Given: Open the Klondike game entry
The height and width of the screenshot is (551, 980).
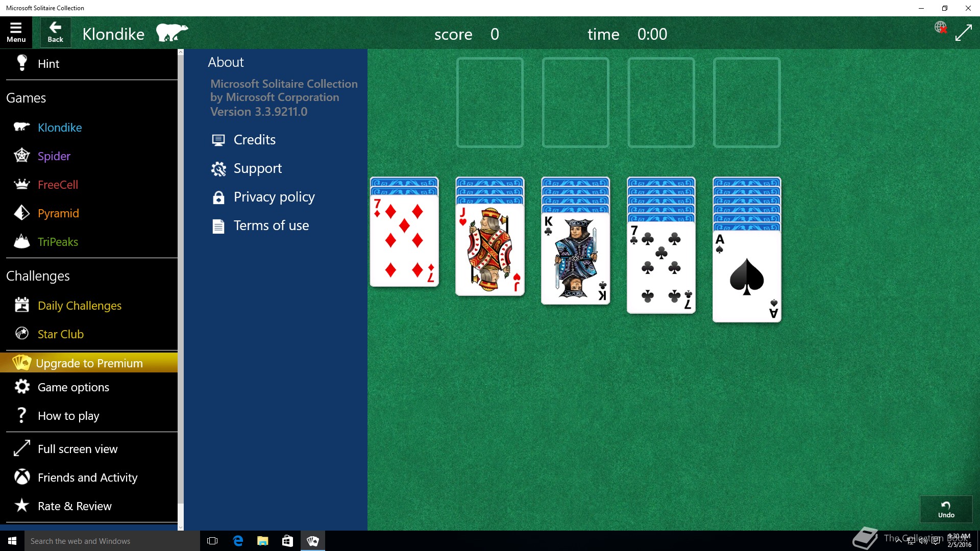Looking at the screenshot, I should pos(89,128).
